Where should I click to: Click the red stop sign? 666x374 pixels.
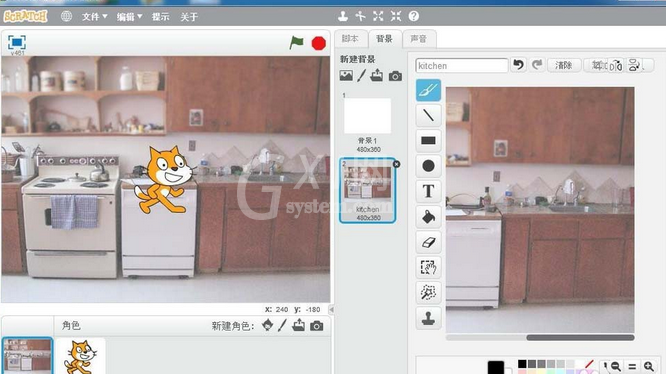pyautogui.click(x=319, y=43)
